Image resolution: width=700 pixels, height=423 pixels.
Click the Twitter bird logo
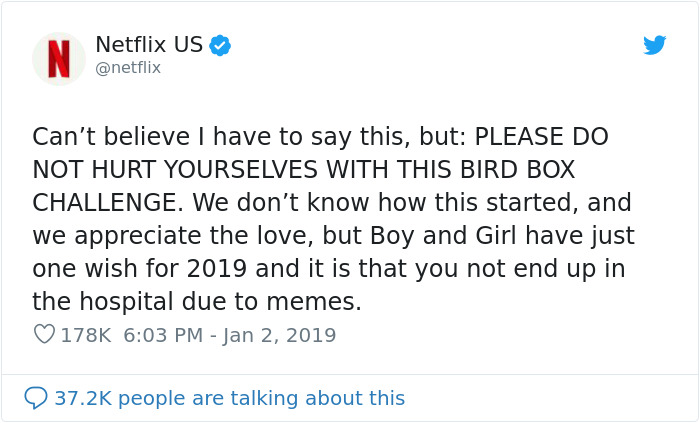coord(654,45)
